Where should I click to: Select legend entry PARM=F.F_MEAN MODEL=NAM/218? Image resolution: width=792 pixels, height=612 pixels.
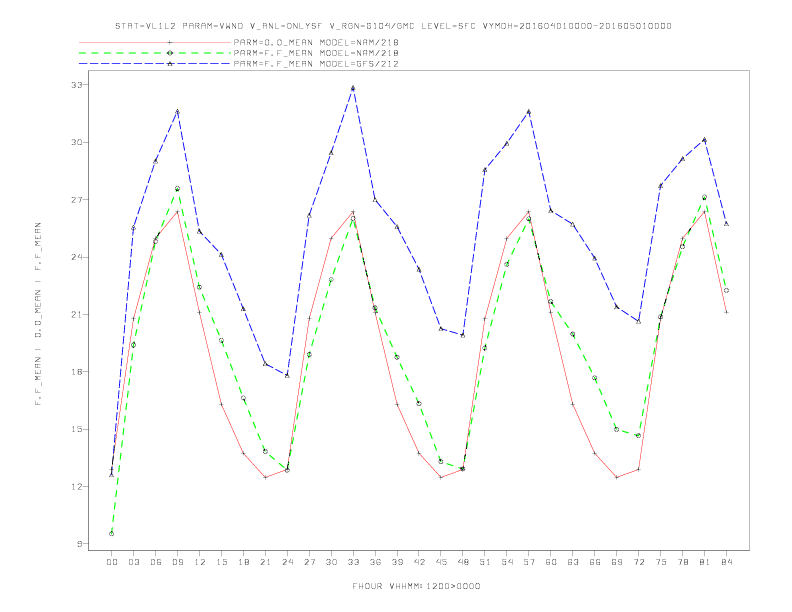pyautogui.click(x=316, y=53)
